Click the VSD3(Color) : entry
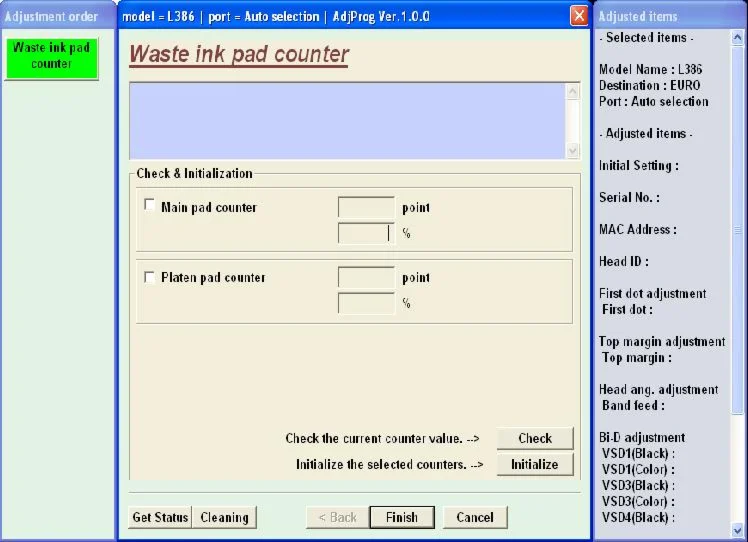This screenshot has height=542, width=748. [x=638, y=501]
